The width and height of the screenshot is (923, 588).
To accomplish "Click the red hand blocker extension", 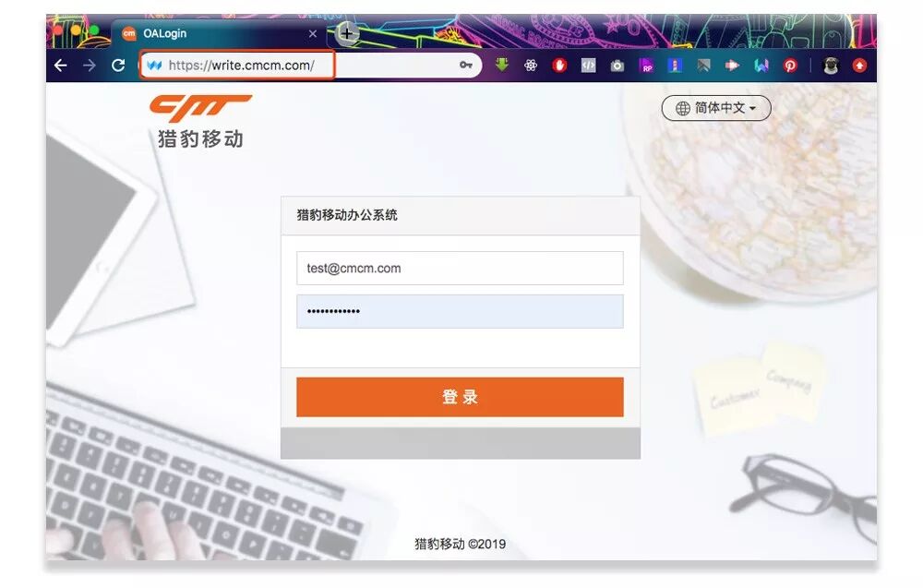I will [x=559, y=66].
